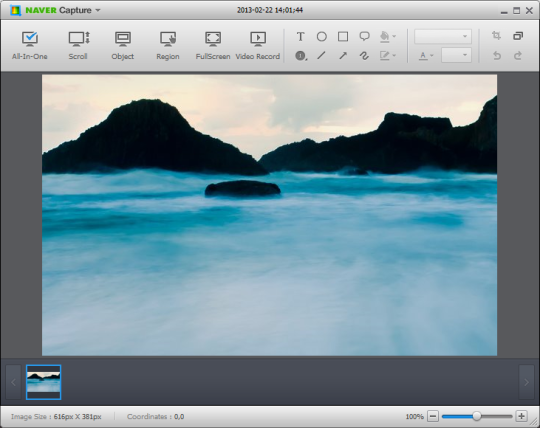Select the captured seascape thumbnail

pos(44,382)
